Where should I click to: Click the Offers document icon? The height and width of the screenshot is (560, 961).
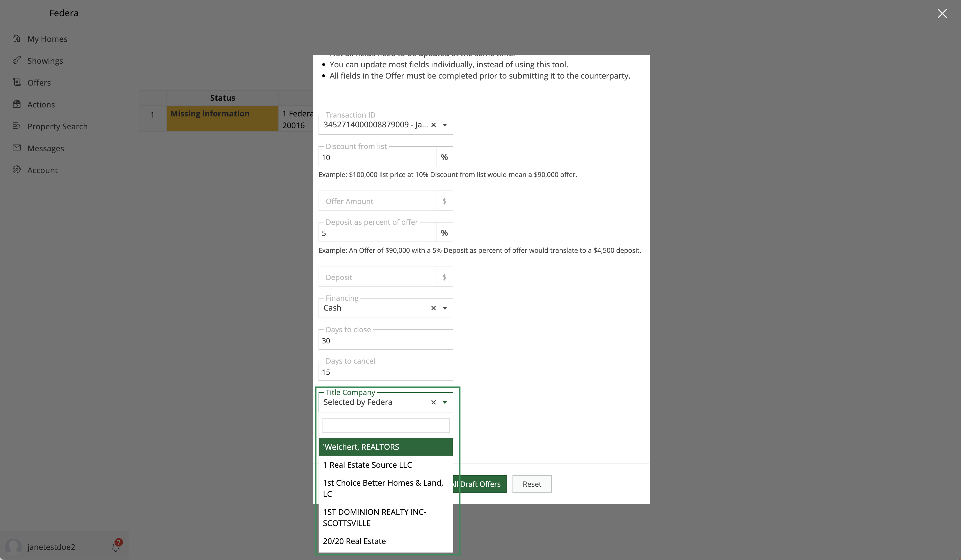[17, 82]
